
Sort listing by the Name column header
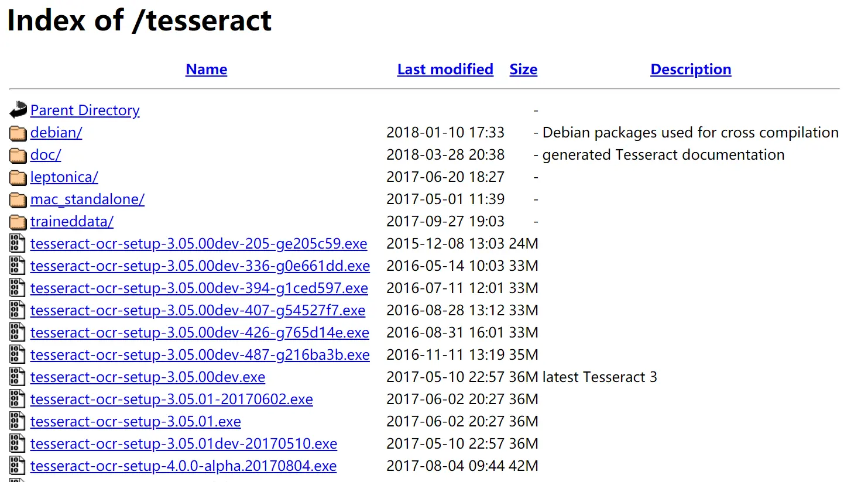pyautogui.click(x=207, y=69)
